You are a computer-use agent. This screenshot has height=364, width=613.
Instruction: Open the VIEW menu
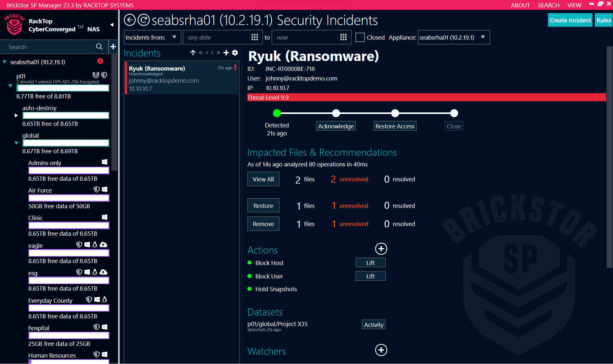click(x=574, y=5)
